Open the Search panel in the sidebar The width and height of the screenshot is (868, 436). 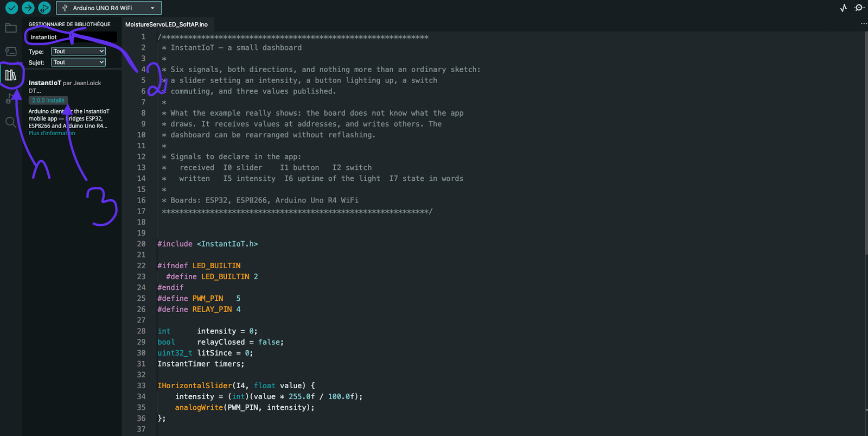(x=11, y=122)
